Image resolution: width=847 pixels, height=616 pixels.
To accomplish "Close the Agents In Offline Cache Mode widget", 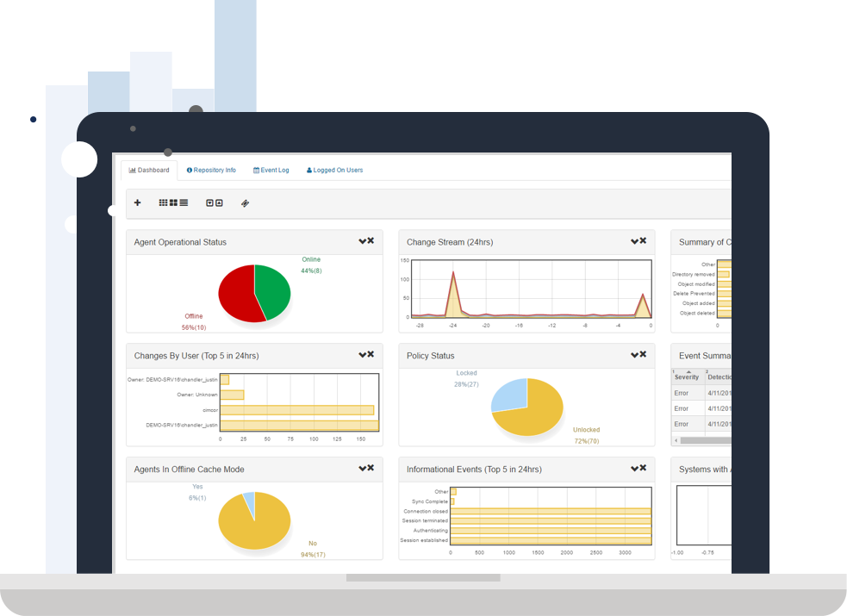I will (371, 468).
